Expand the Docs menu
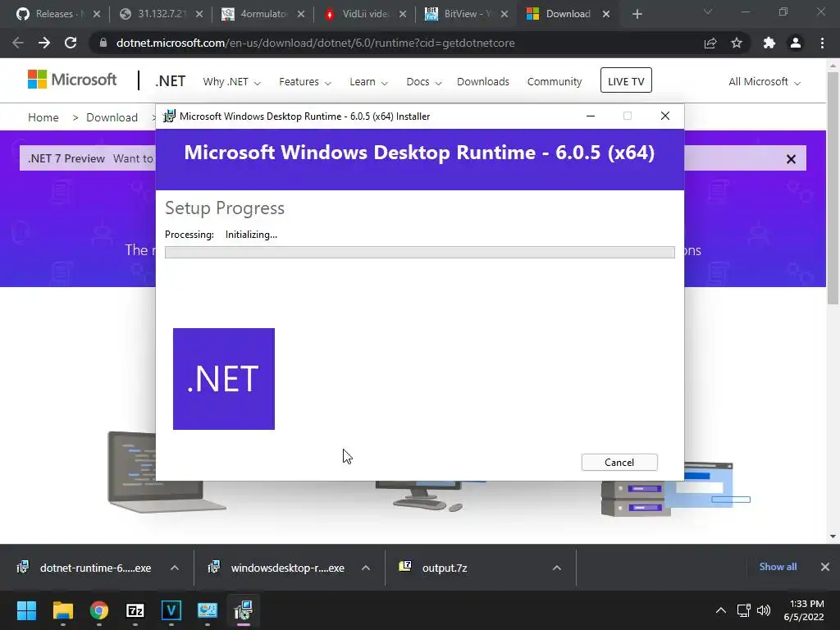The image size is (840, 630). pos(424,82)
